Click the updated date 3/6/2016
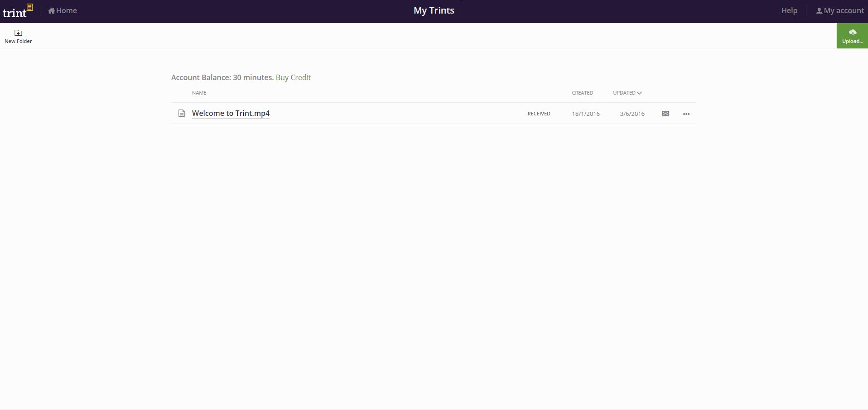Screen dimensions: 868x410 (632, 114)
